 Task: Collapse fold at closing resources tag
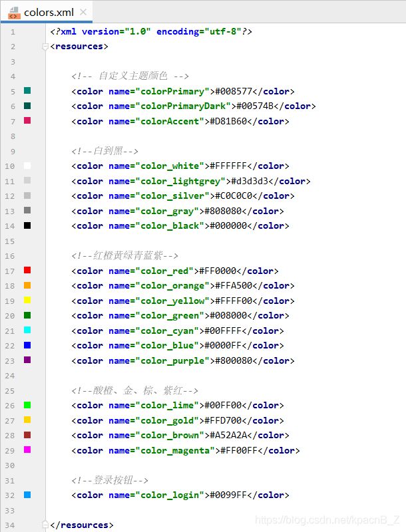(x=45, y=525)
